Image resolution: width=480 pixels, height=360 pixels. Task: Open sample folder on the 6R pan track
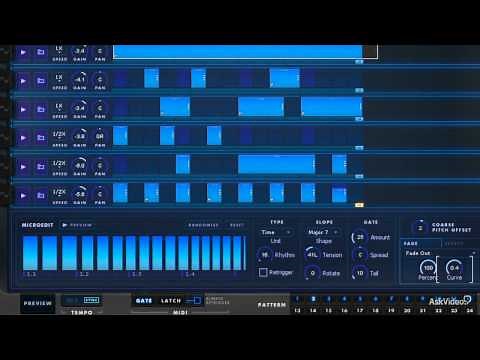tap(41, 138)
